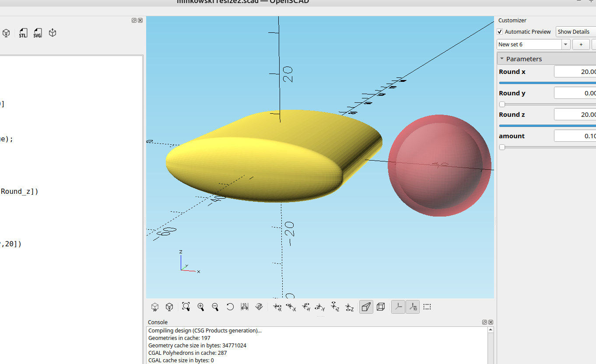Add a new preset with + button

(581, 45)
